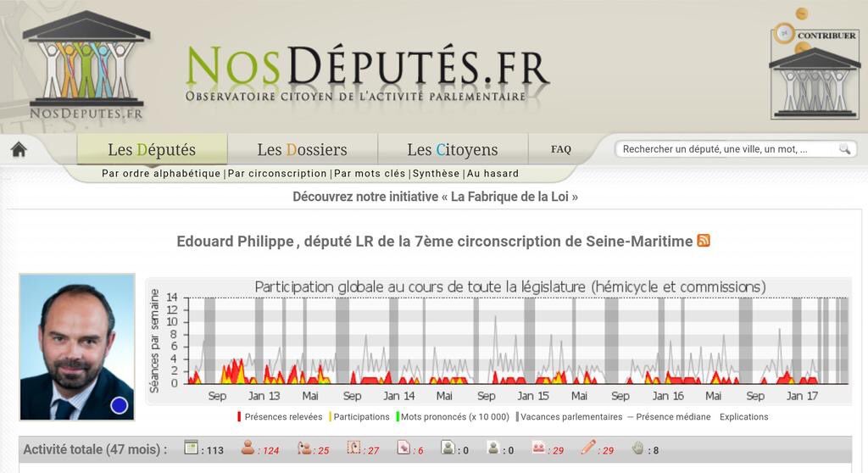Click the portrait icon showing first 0
This screenshot has height=473, width=868.
pos(448,447)
